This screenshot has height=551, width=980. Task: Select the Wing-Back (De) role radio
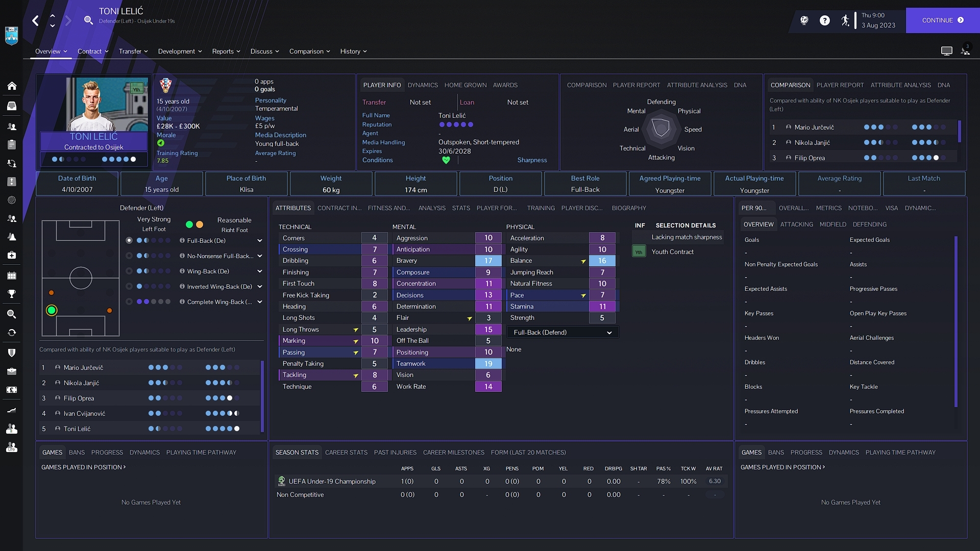(129, 271)
